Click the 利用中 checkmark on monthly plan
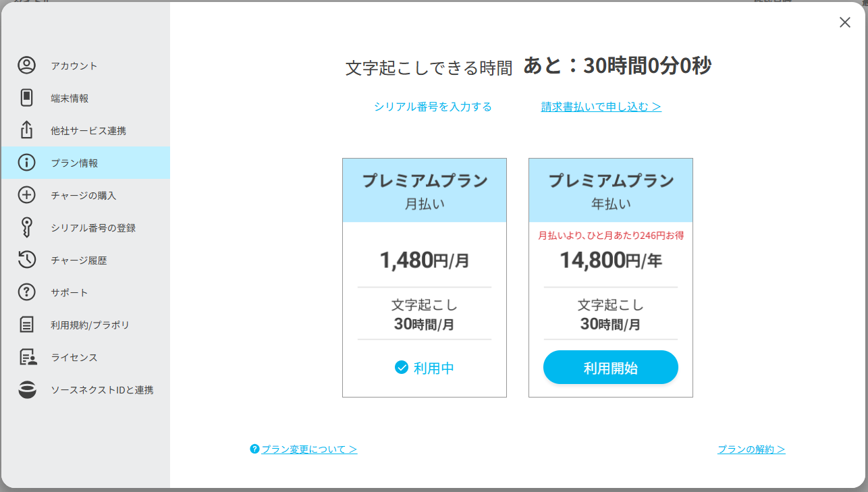The height and width of the screenshot is (492, 868). [402, 367]
